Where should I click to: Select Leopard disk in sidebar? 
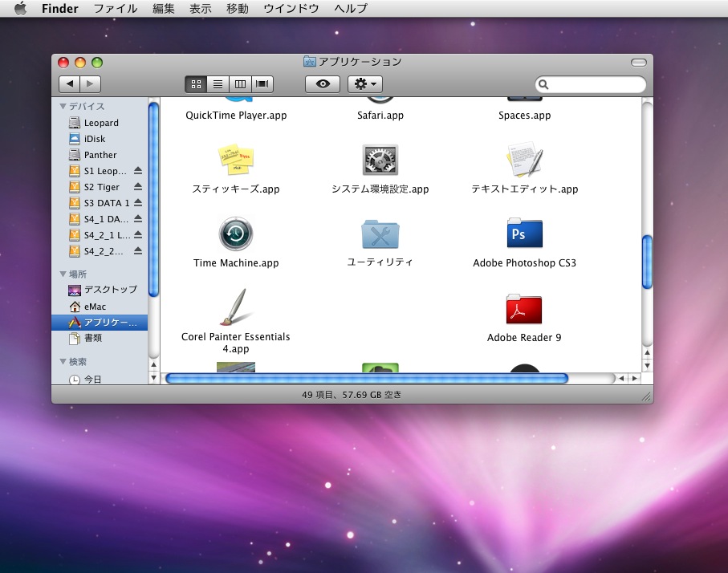point(100,123)
